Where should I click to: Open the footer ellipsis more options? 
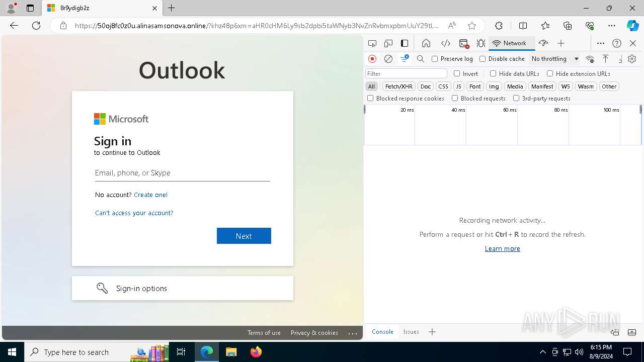point(353,333)
